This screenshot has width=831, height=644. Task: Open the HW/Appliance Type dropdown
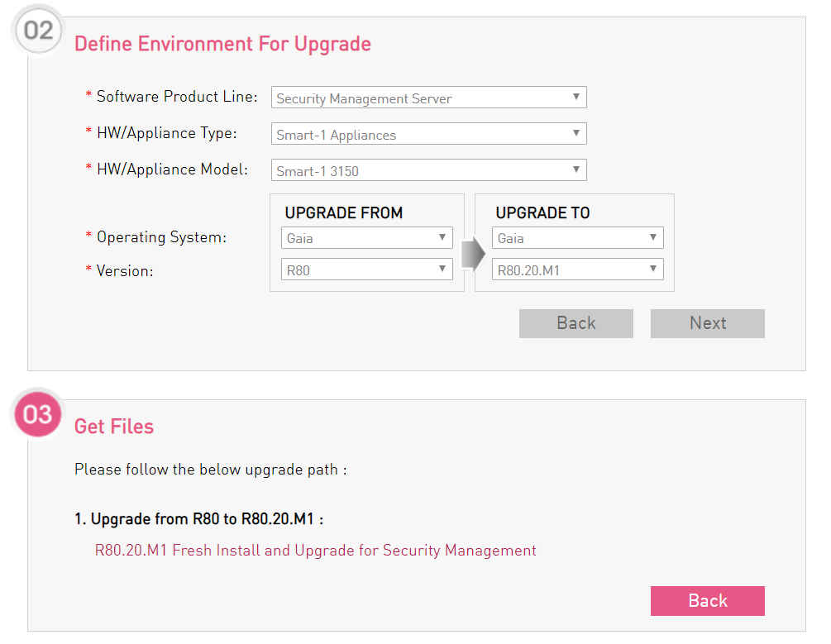(429, 134)
